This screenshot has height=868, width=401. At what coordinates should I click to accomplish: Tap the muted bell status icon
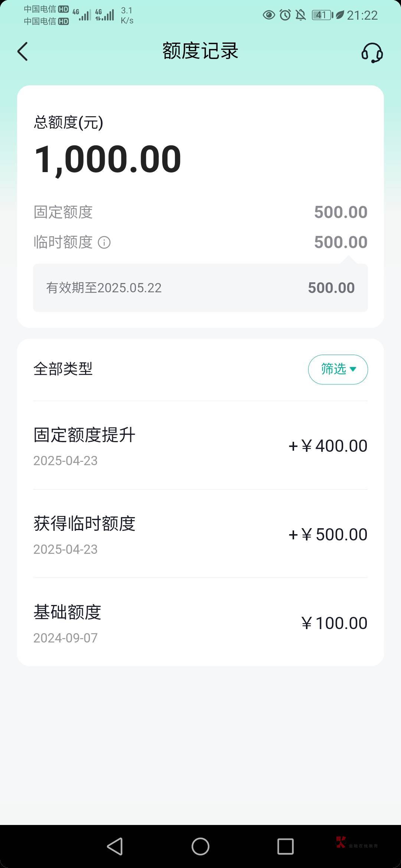300,15
